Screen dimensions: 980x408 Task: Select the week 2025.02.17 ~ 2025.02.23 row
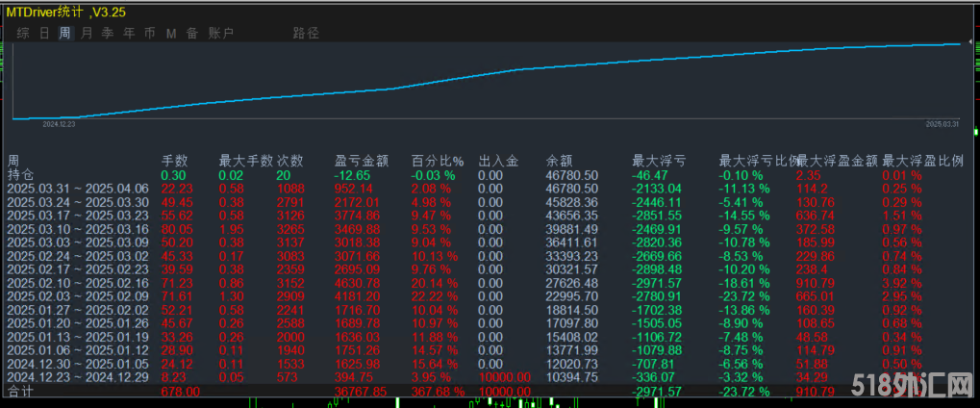490,269
